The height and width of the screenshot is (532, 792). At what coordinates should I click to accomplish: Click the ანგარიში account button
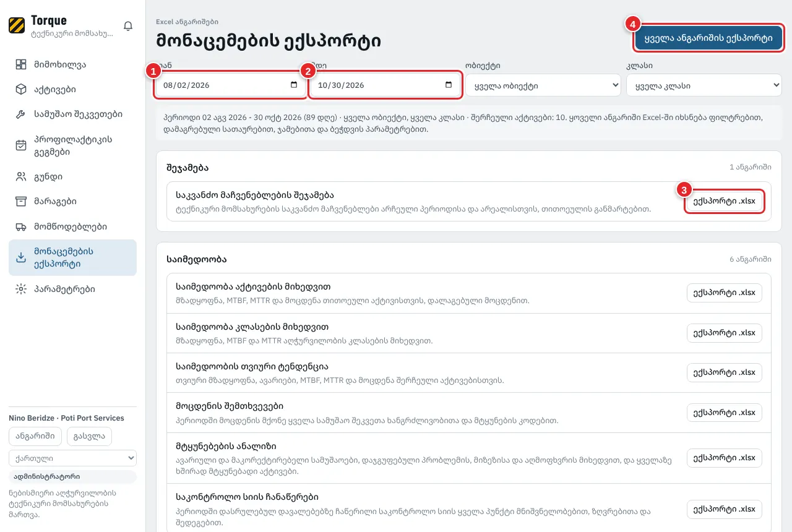coord(35,436)
